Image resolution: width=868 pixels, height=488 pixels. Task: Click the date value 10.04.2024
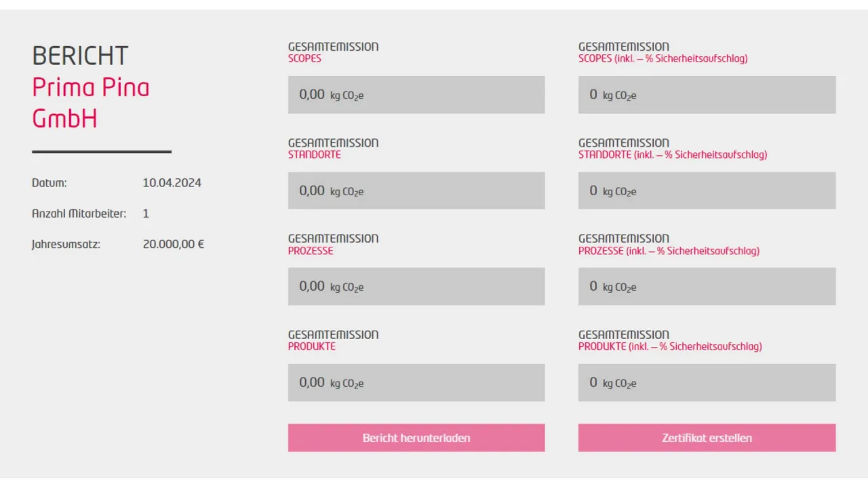click(x=172, y=183)
